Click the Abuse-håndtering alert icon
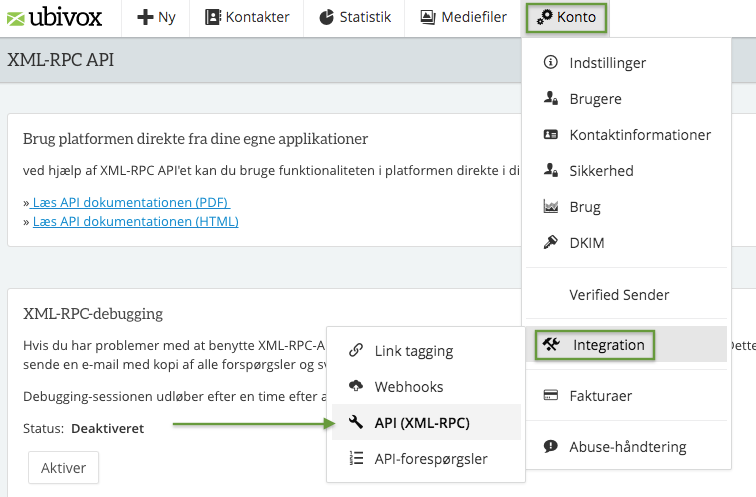This screenshot has width=756, height=497. (x=550, y=447)
